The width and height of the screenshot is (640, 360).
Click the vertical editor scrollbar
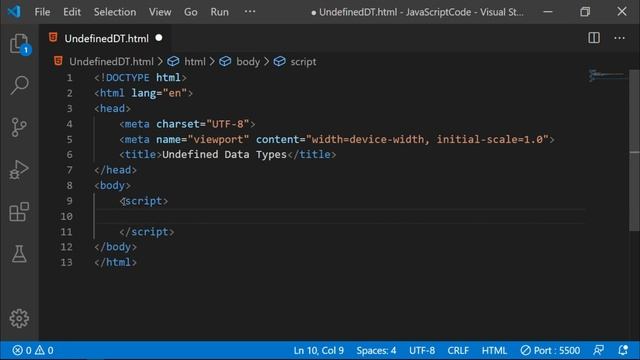pos(634,150)
